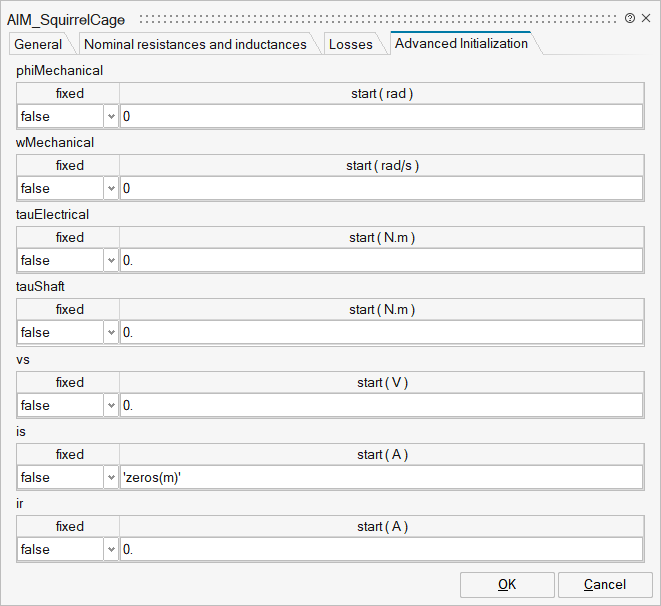The image size is (661, 606).
Task: Click the help icon in title bar
Action: coord(630,18)
